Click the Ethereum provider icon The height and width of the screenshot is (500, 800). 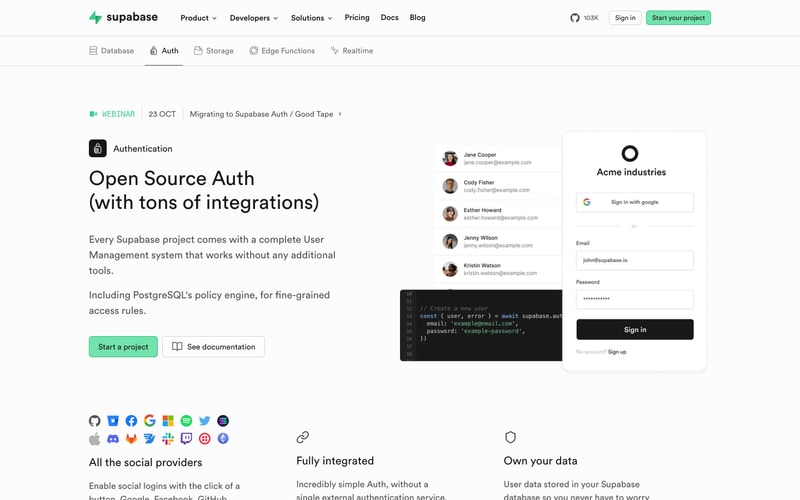[x=223, y=439]
